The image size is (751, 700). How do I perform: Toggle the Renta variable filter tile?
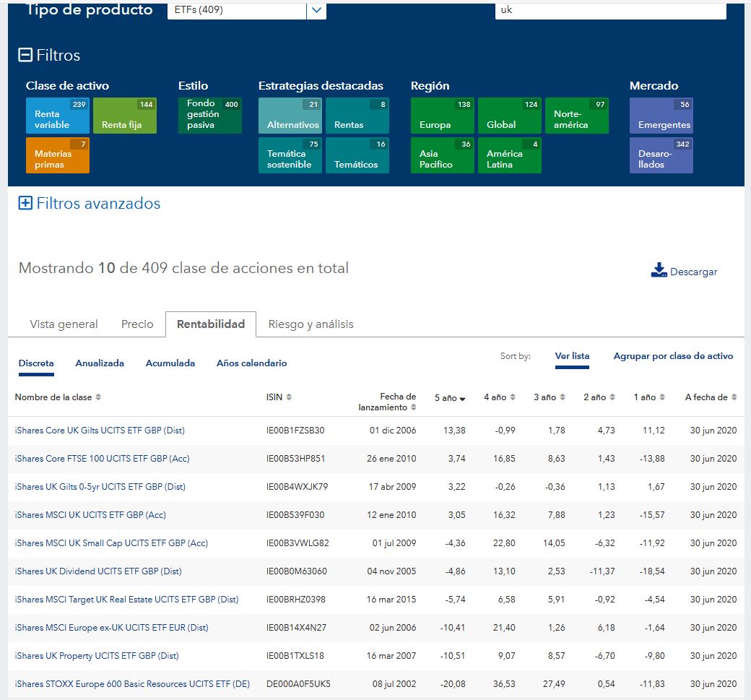click(x=58, y=116)
